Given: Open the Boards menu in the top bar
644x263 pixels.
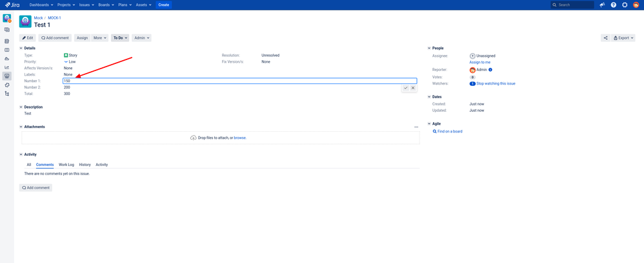Looking at the screenshot, I should 106,5.
